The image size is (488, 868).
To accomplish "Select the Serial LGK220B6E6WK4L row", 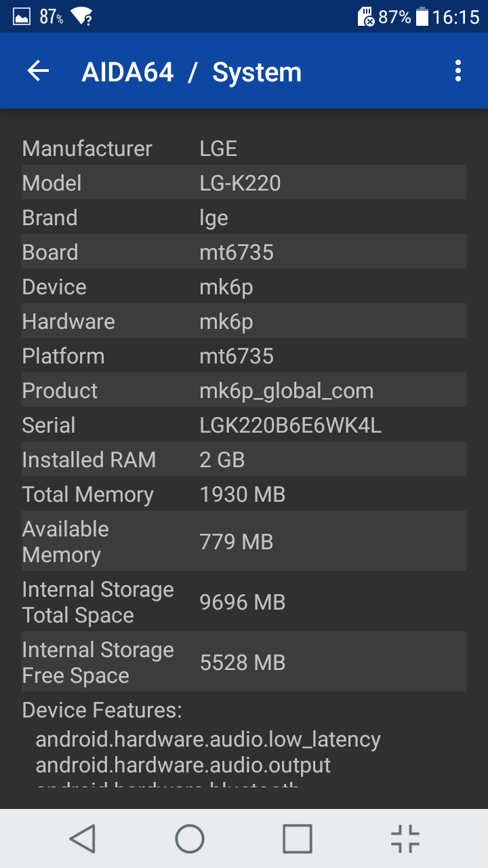I will 244,425.
